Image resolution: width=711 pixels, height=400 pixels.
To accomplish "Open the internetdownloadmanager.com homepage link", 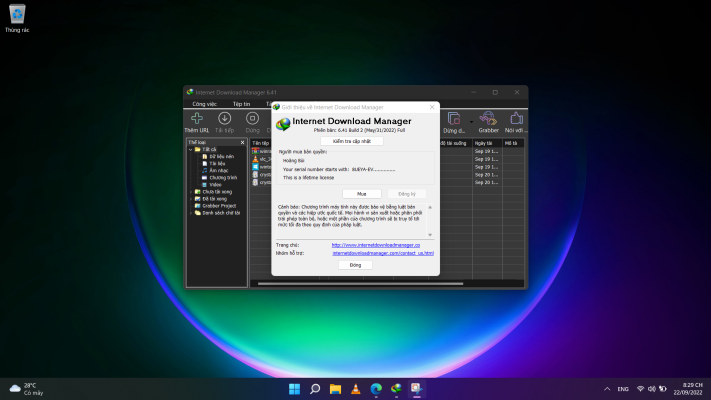I will pos(375,245).
